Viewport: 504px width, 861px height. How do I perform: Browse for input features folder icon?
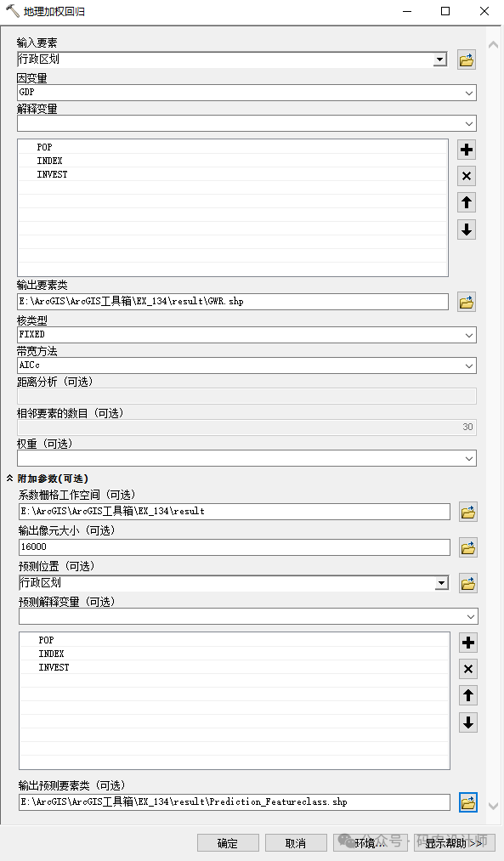[x=466, y=59]
